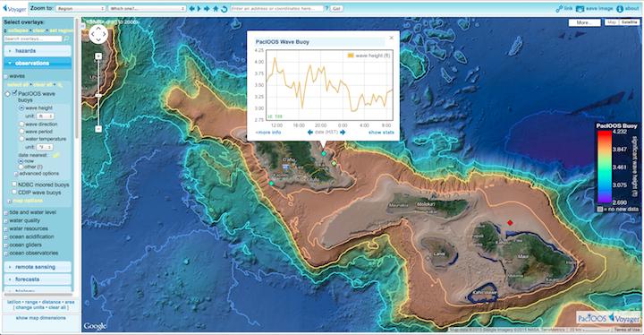Click the small forward triangle arrow
Image resolution: width=644 pixels, height=335 pixels.
click(199, 9)
